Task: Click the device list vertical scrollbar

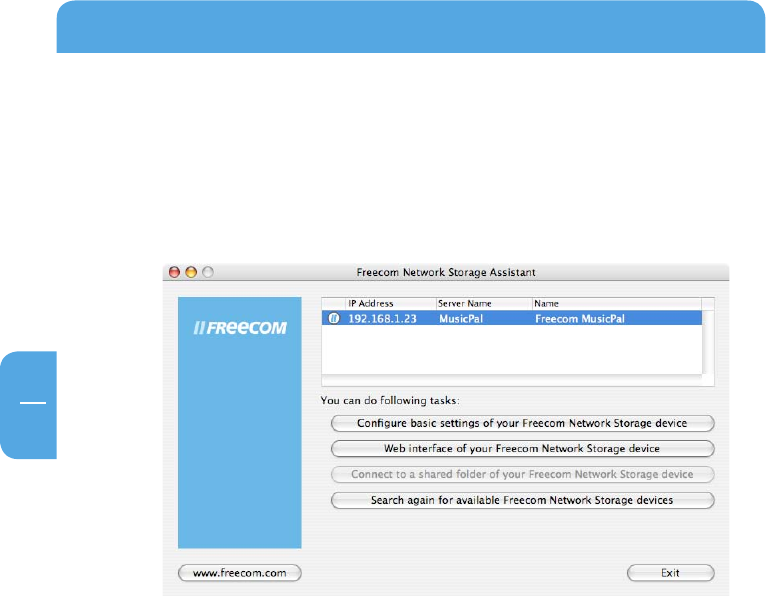Action: 708,342
